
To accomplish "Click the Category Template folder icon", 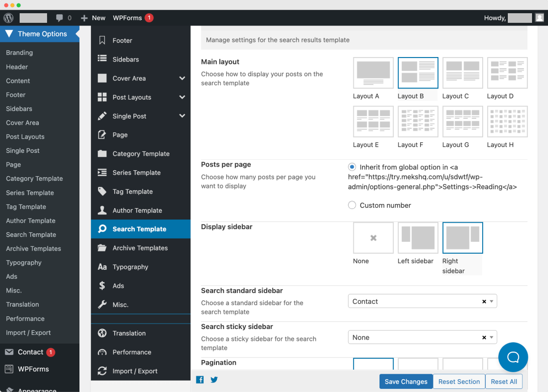I will pos(102,153).
